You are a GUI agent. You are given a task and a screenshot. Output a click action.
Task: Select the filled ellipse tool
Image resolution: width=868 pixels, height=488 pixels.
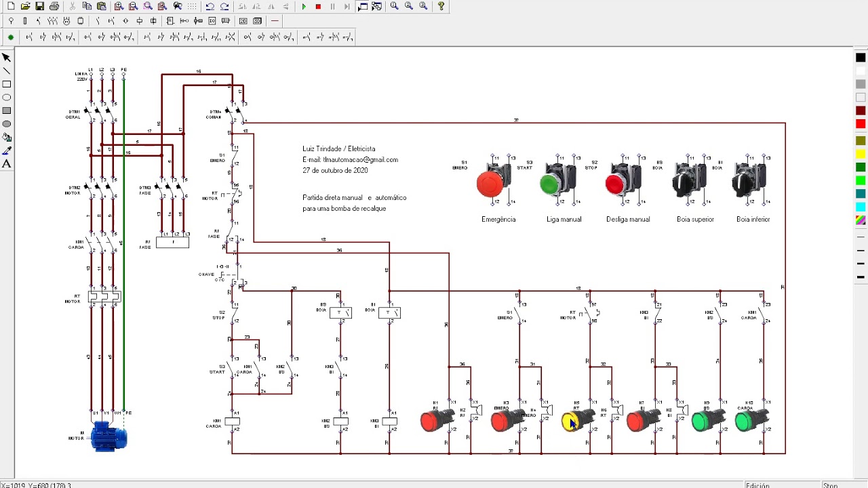point(7,124)
